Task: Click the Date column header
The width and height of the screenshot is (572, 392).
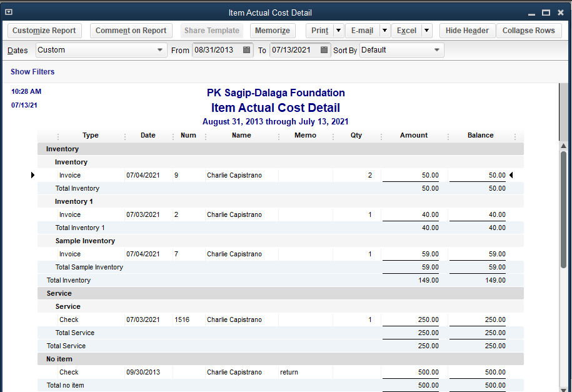Action: tap(148, 136)
